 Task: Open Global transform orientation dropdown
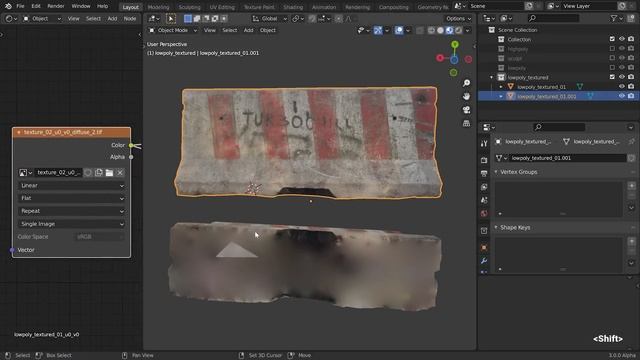click(269, 19)
